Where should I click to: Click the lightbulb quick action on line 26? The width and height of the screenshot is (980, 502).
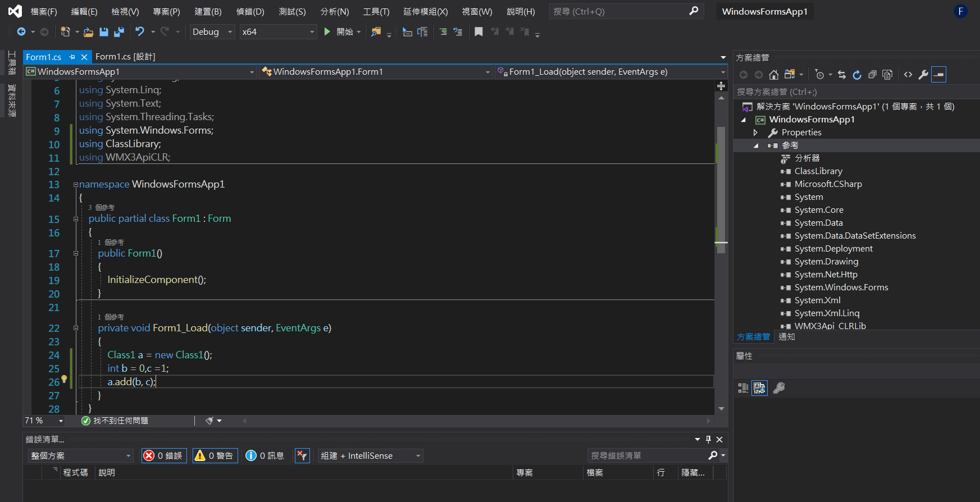[64, 380]
